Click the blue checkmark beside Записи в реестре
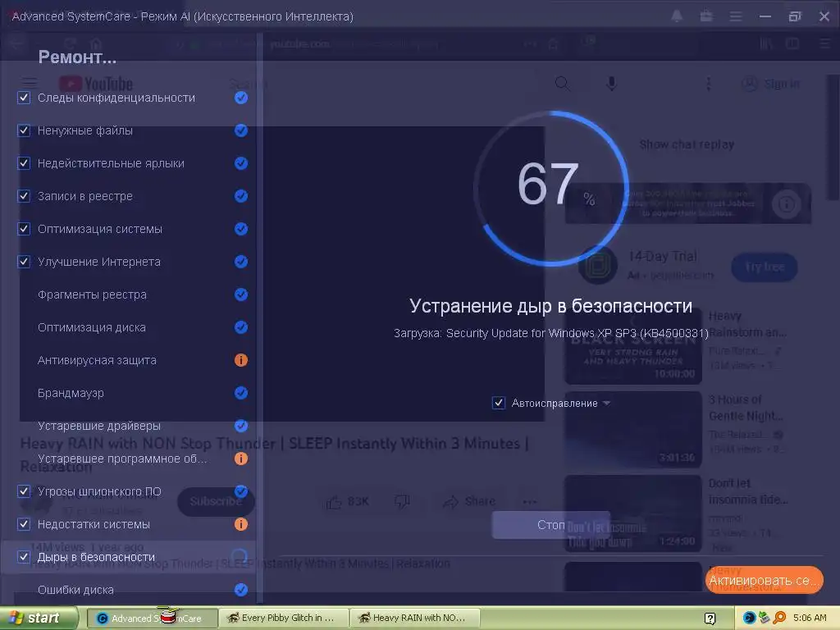The image size is (840, 630). pyautogui.click(x=241, y=196)
